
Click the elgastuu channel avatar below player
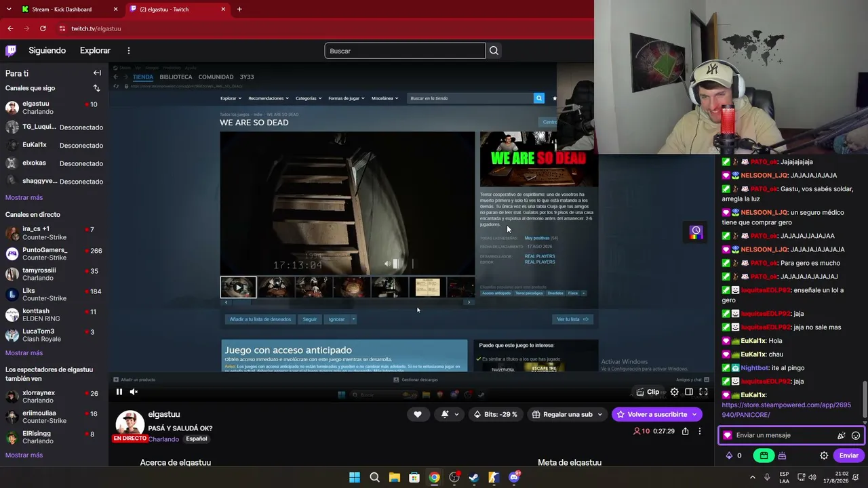tap(130, 424)
